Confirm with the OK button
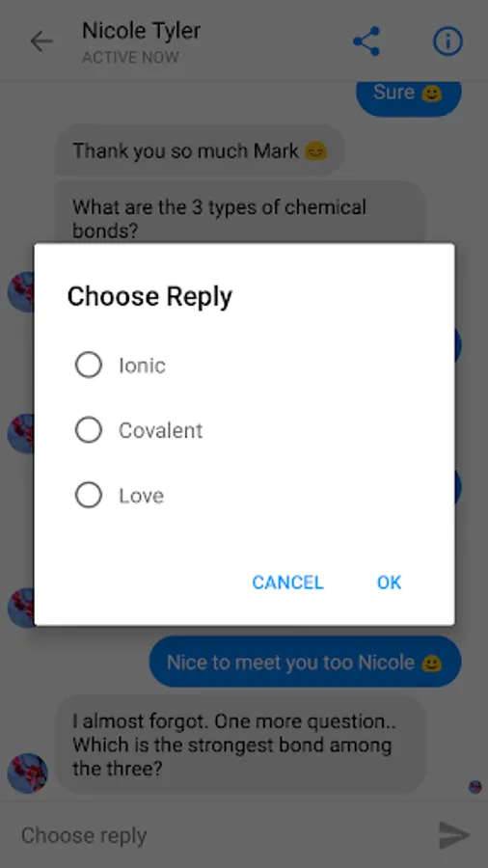This screenshot has width=488, height=868. tap(389, 583)
